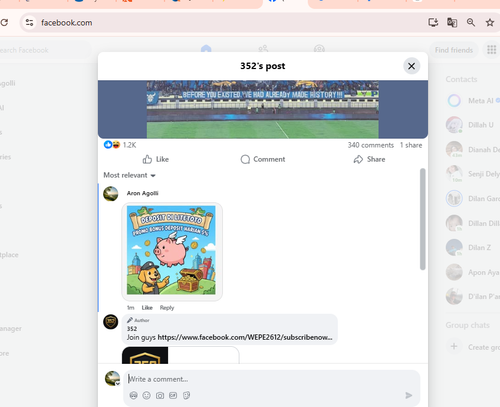This screenshot has width=500, height=407.
Task: Click the Comment button on the post
Action: (x=263, y=159)
